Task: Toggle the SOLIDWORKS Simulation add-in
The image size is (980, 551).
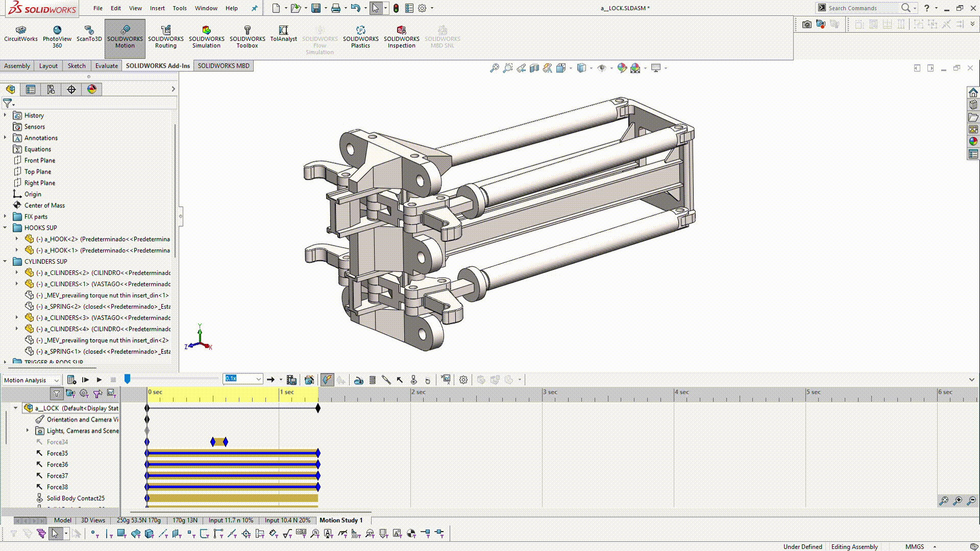Action: tap(207, 37)
